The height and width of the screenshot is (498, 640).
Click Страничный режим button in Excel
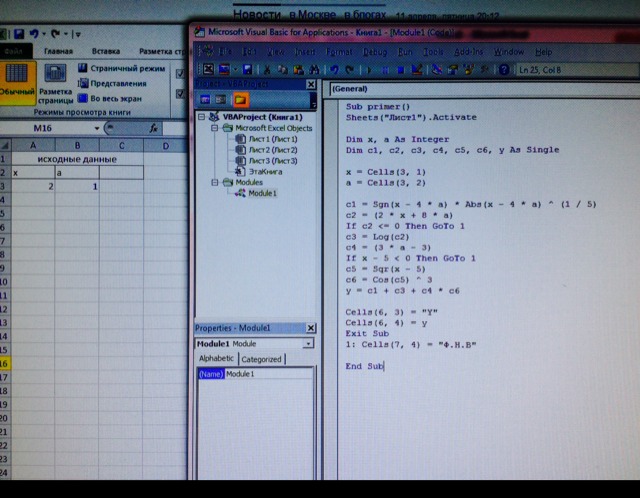(x=122, y=68)
